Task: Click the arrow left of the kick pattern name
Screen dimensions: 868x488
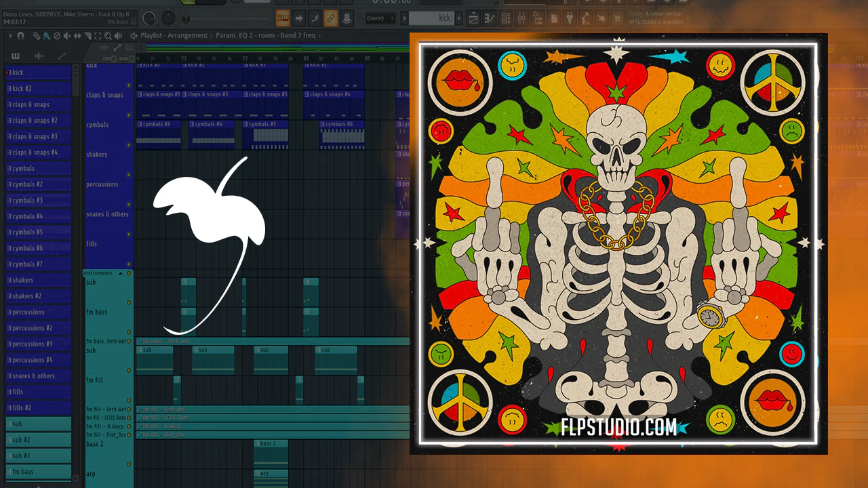Action: [x=404, y=18]
